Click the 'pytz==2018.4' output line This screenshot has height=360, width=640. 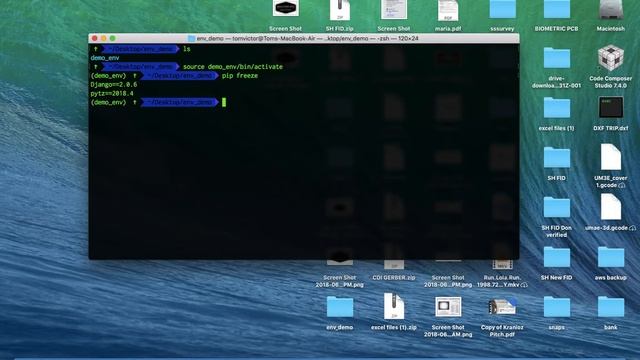tap(112, 93)
